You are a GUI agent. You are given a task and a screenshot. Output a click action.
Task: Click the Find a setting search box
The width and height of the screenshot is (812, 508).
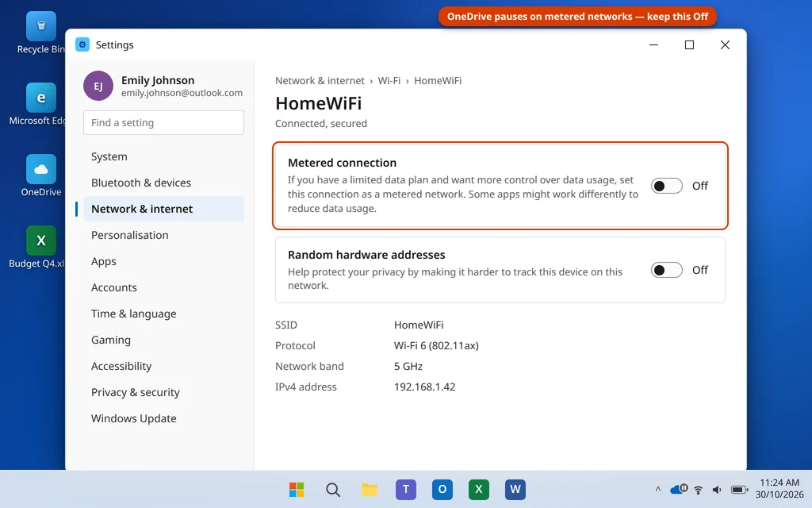[163, 123]
